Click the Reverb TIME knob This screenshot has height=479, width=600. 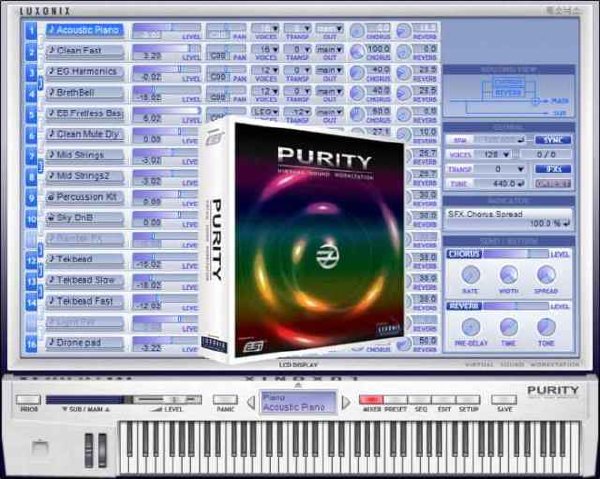(509, 327)
